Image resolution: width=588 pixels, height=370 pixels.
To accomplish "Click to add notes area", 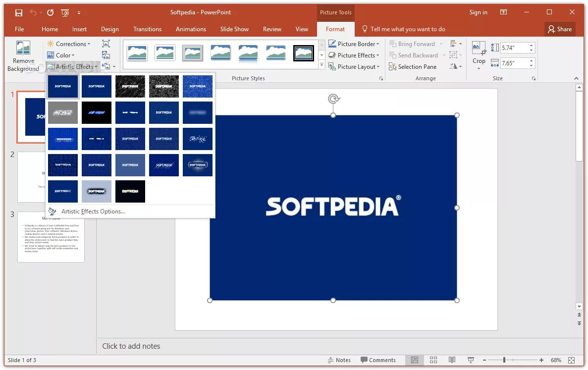I will coord(131,346).
